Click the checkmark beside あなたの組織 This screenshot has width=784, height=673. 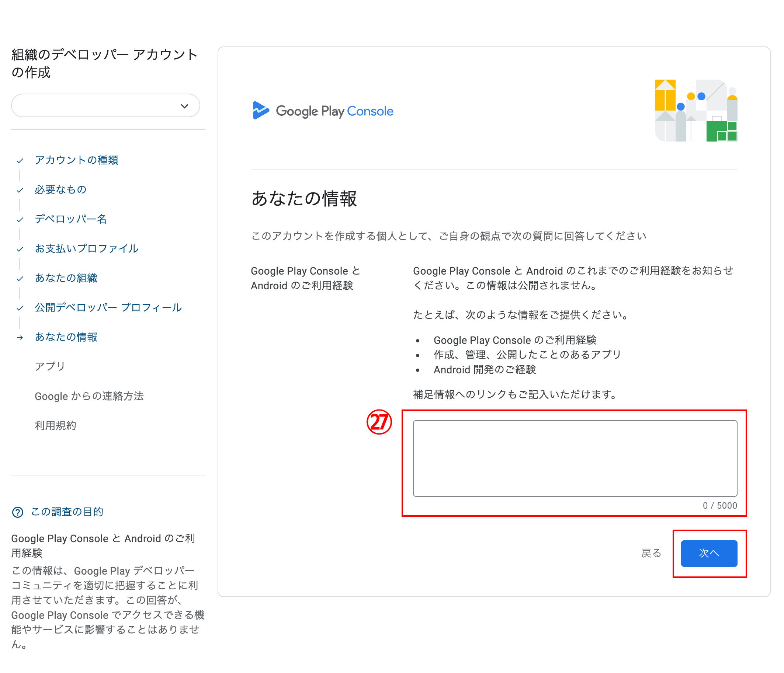[20, 279]
